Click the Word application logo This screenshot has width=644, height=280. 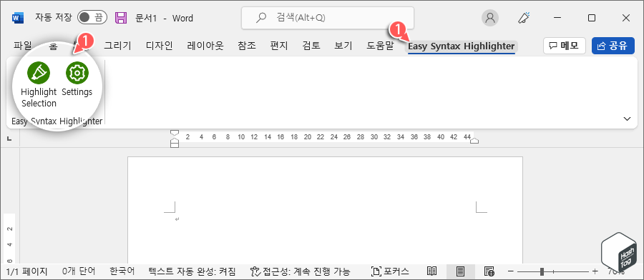point(19,18)
